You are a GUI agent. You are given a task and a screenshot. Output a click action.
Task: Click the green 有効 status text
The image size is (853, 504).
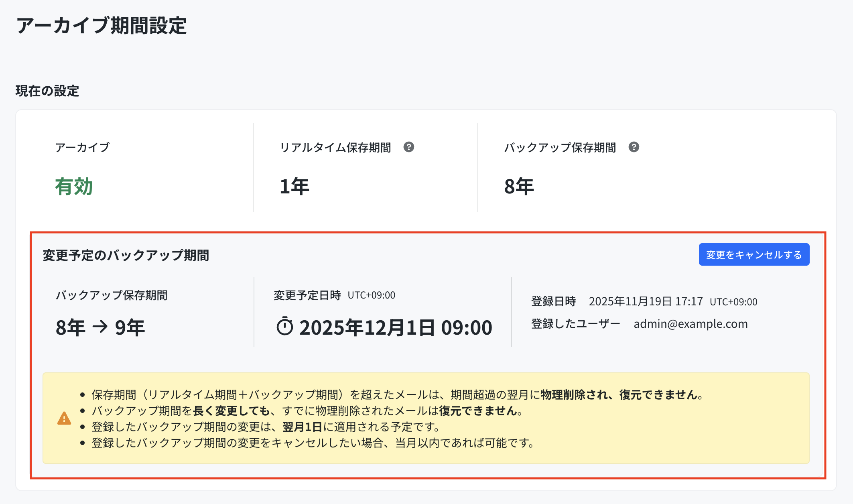pyautogui.click(x=74, y=187)
